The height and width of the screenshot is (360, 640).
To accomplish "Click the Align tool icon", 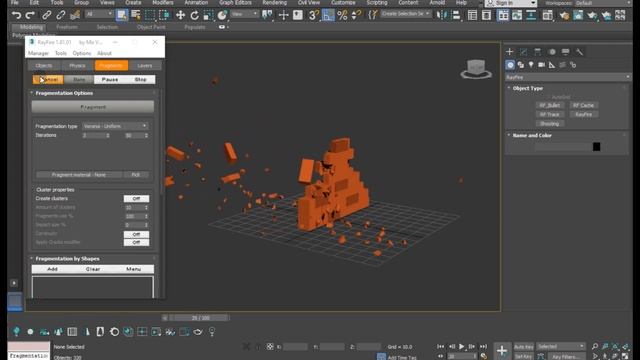I will 456,16.
